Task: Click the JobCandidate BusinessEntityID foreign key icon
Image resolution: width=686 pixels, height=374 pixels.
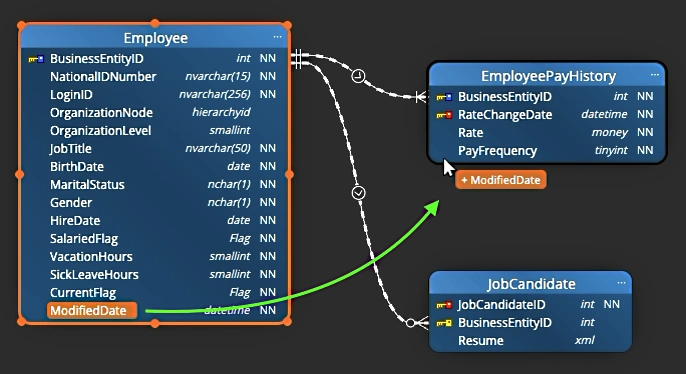Action: point(444,323)
